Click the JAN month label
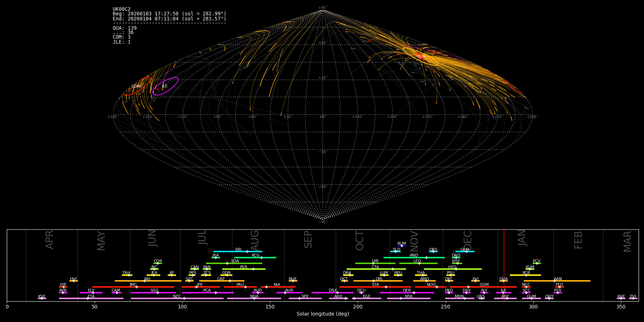The height and width of the screenshot is (322, 644). click(x=522, y=238)
